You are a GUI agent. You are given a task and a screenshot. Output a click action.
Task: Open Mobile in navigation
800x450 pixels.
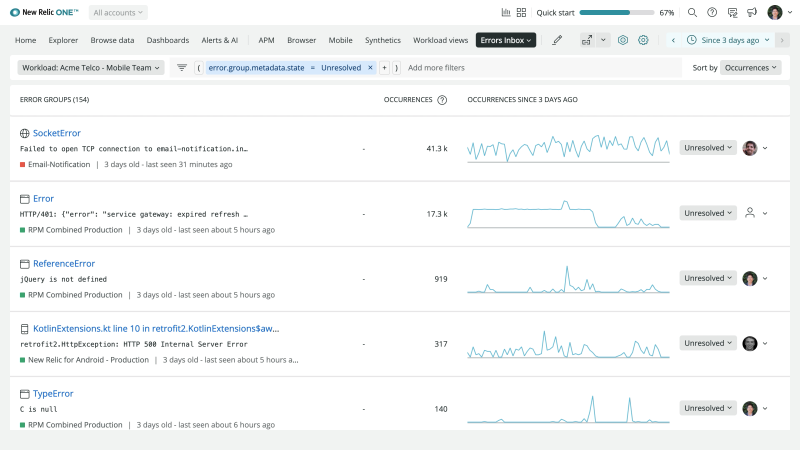340,40
